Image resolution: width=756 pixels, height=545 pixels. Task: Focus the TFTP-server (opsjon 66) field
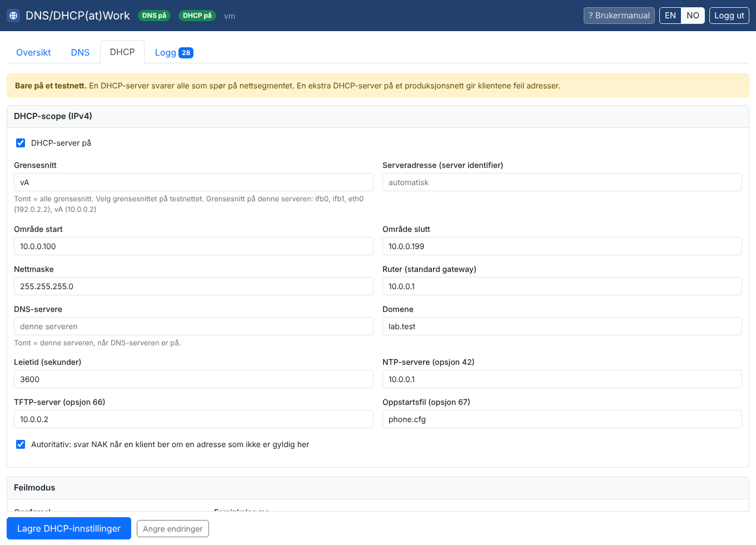193,419
